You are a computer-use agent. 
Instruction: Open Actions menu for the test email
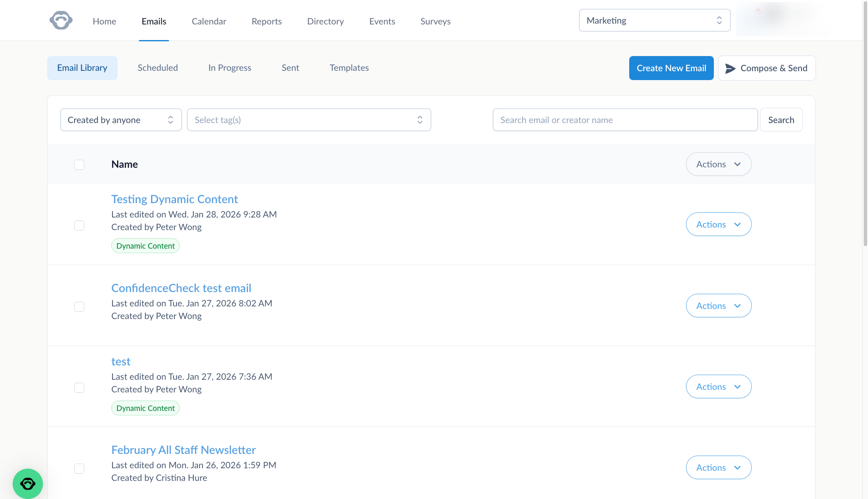click(718, 387)
